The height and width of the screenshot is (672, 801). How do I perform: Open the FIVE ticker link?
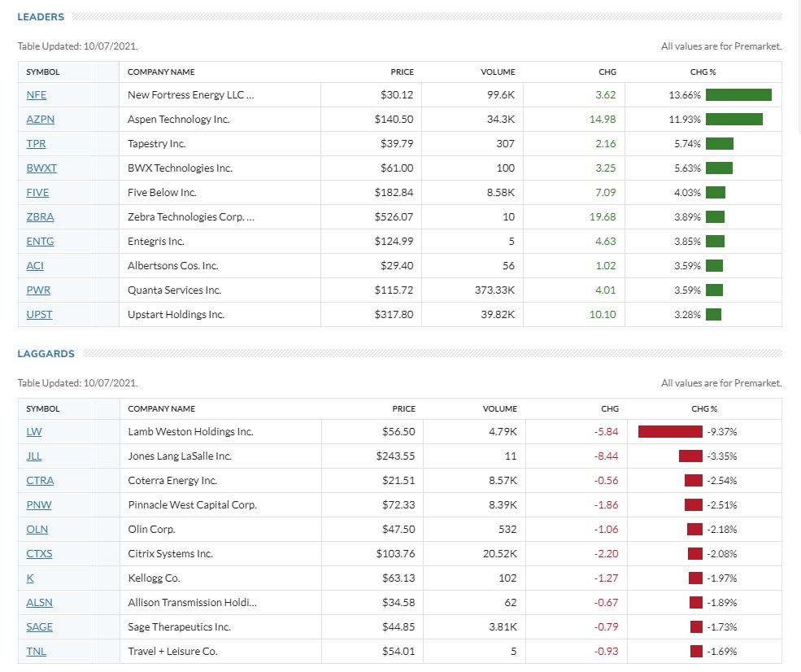37,193
